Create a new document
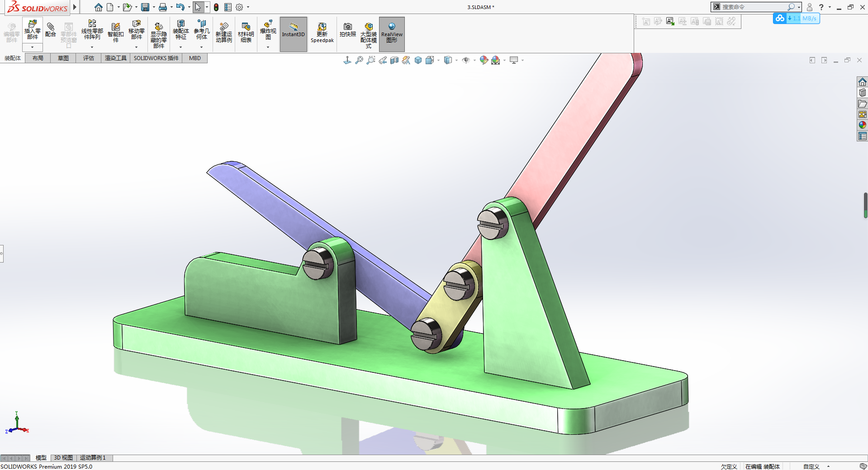This screenshot has height=470, width=868. tap(110, 7)
